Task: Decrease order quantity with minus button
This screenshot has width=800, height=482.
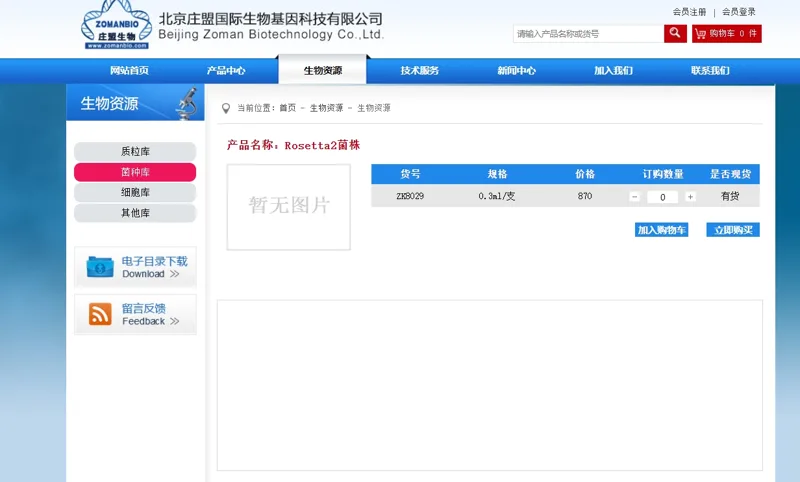Action: coord(634,196)
